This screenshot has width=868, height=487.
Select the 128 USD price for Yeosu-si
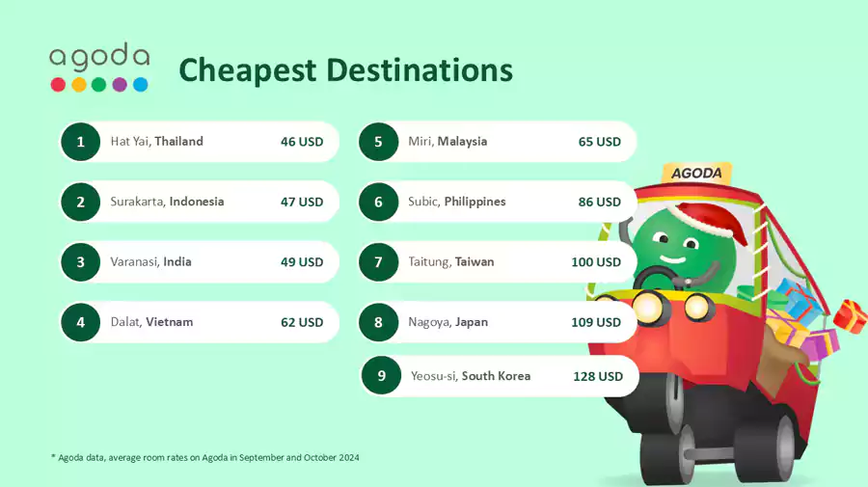coord(598,376)
